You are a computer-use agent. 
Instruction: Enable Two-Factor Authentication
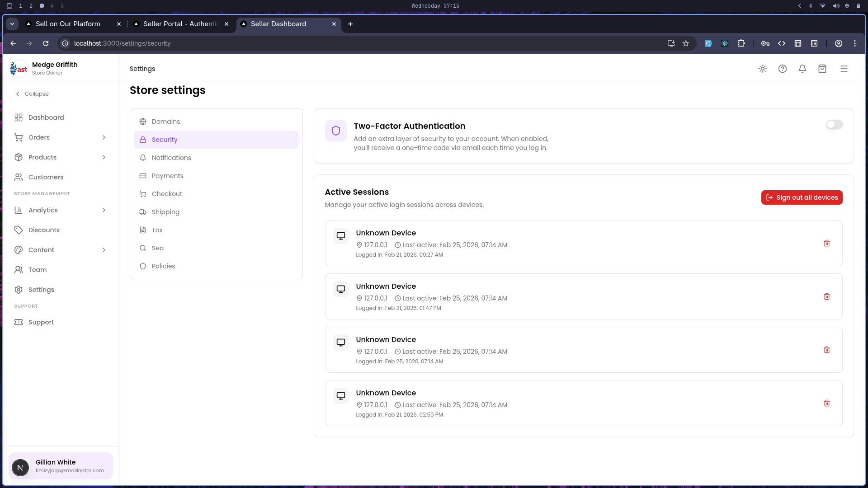click(x=834, y=125)
